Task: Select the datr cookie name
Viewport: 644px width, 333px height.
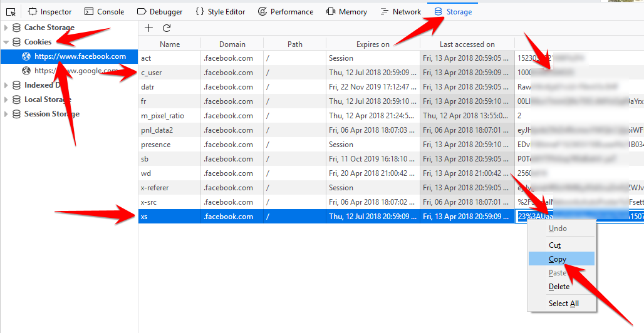Action: click(x=148, y=87)
